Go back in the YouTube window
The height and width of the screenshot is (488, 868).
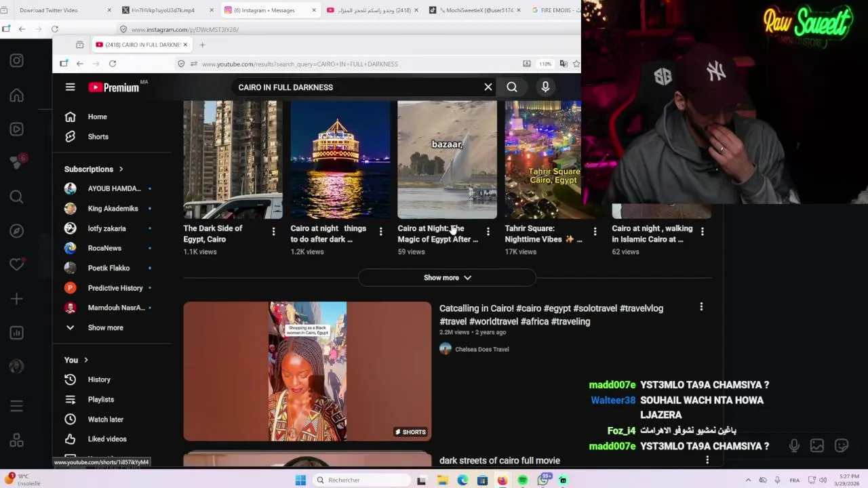[80, 64]
